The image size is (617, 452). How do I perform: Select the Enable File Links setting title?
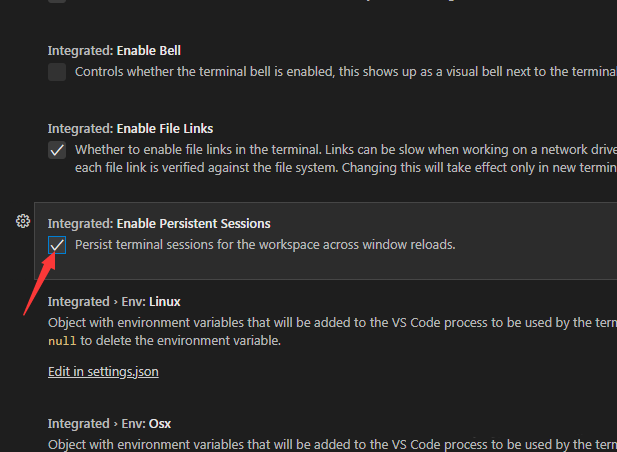[165, 129]
